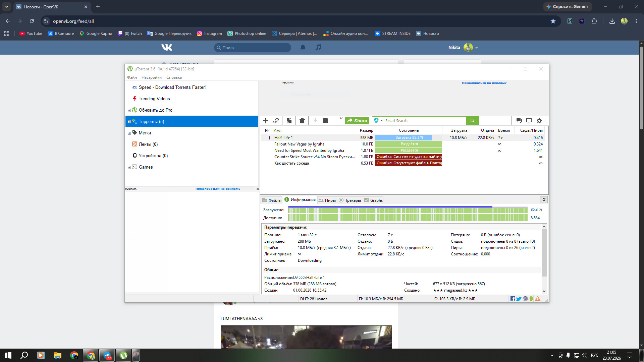Create a new torrent file icon

point(289,121)
